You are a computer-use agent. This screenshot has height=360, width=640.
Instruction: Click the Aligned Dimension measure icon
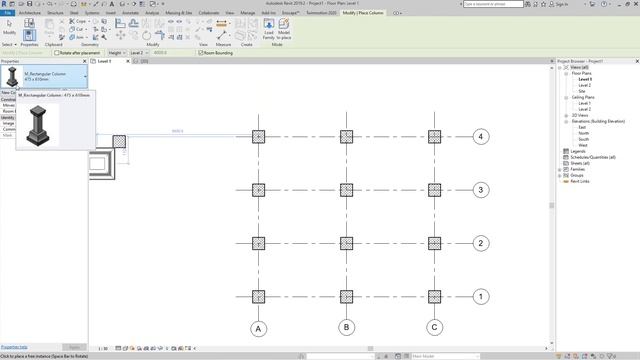[221, 24]
